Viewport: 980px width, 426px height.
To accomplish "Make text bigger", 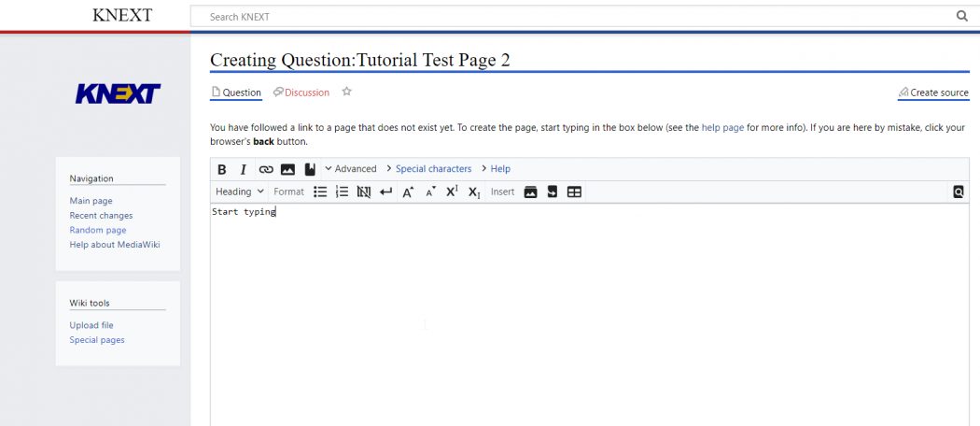I will 408,192.
